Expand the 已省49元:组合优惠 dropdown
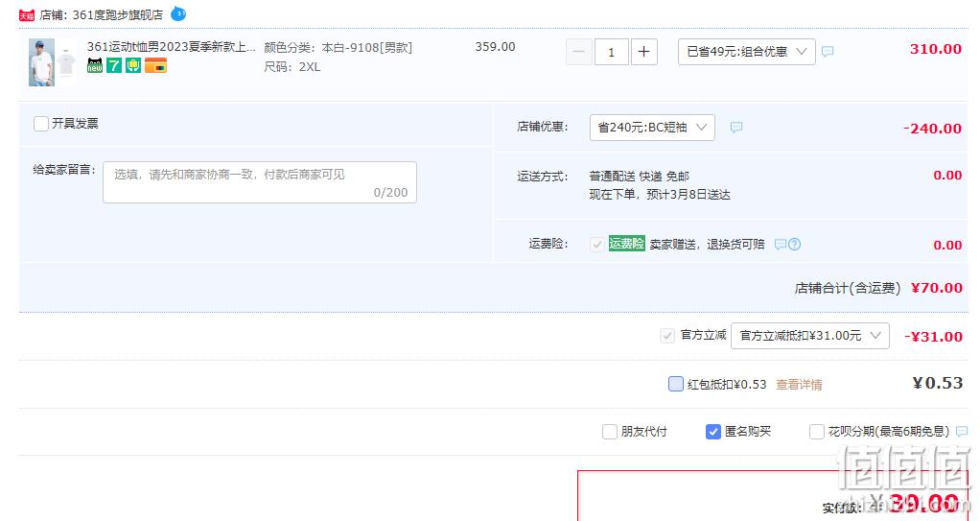This screenshot has height=521, width=980. tap(746, 52)
